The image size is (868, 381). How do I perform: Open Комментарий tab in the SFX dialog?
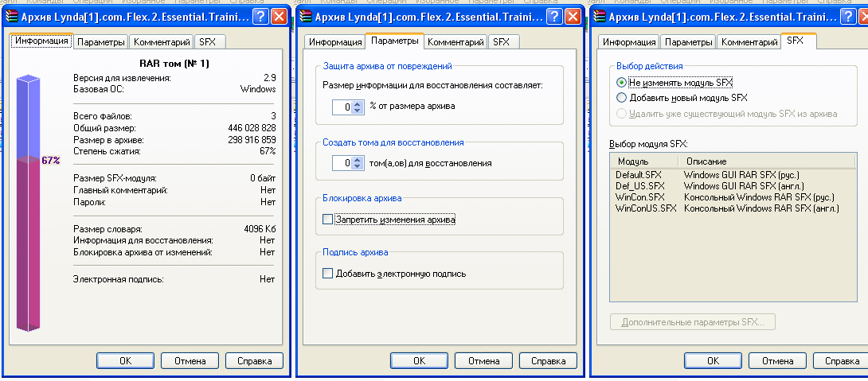[750, 42]
